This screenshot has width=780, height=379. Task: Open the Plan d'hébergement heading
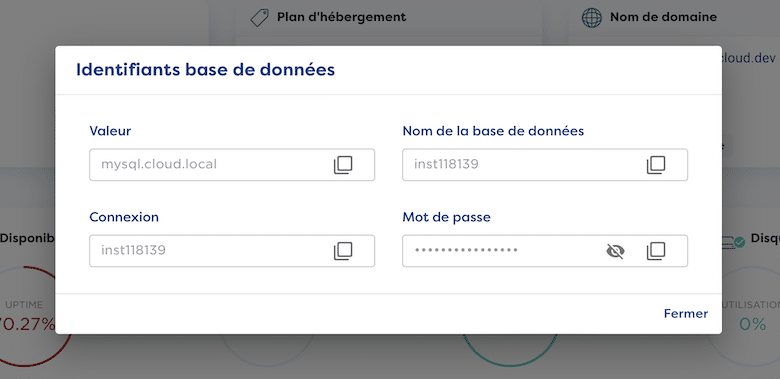tap(341, 17)
